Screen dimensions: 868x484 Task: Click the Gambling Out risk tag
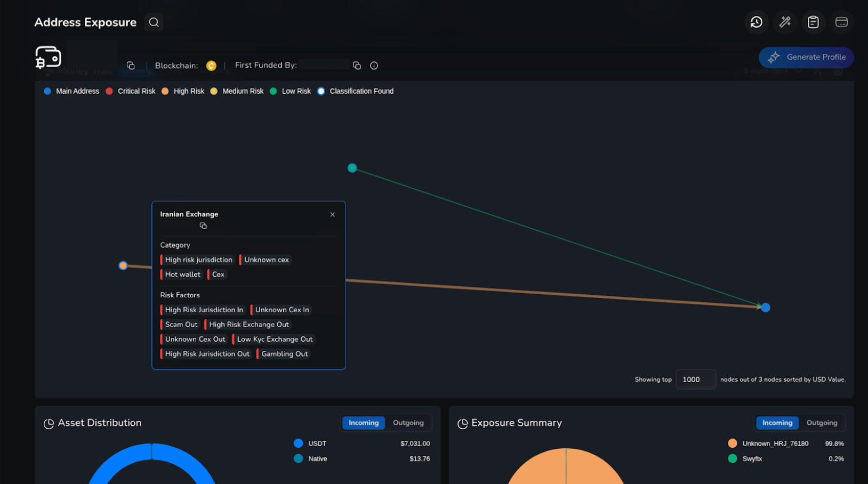pos(283,354)
